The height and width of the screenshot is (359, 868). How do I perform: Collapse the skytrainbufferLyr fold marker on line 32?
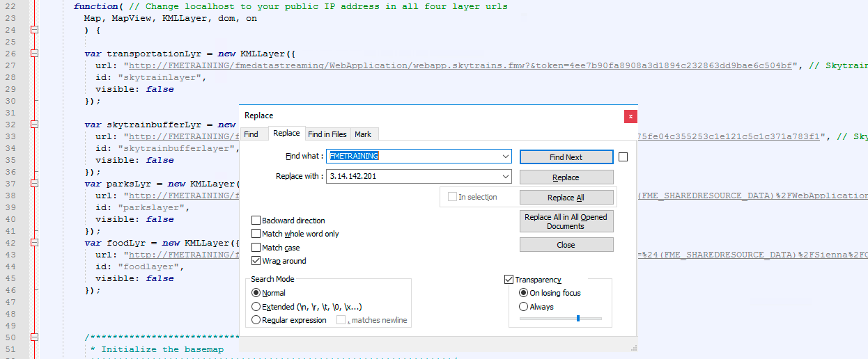pos(34,125)
